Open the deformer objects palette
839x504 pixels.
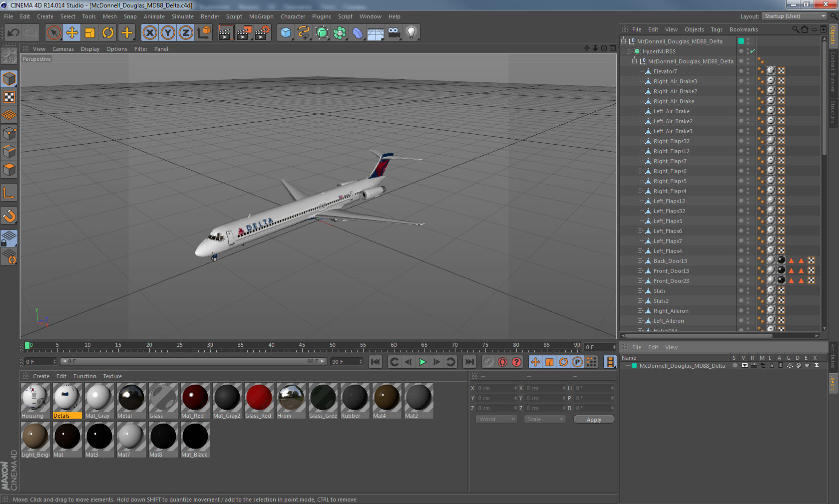coord(358,33)
